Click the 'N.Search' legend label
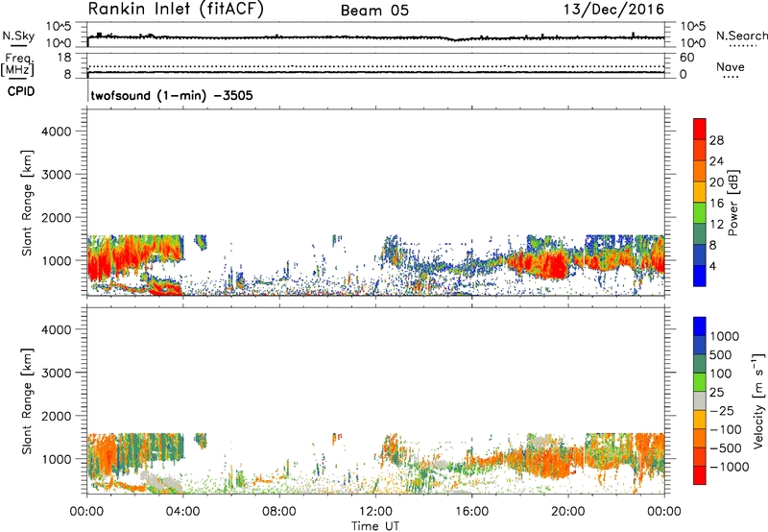 click(742, 36)
